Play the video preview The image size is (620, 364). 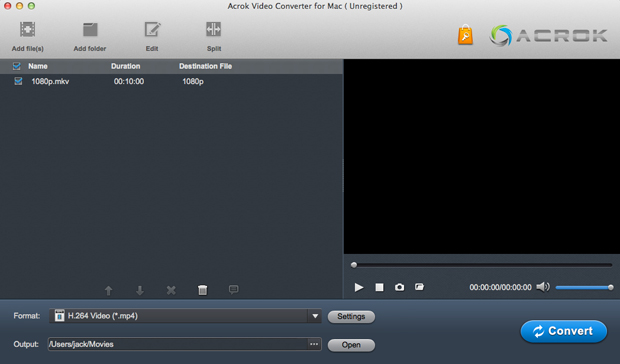pyautogui.click(x=359, y=287)
